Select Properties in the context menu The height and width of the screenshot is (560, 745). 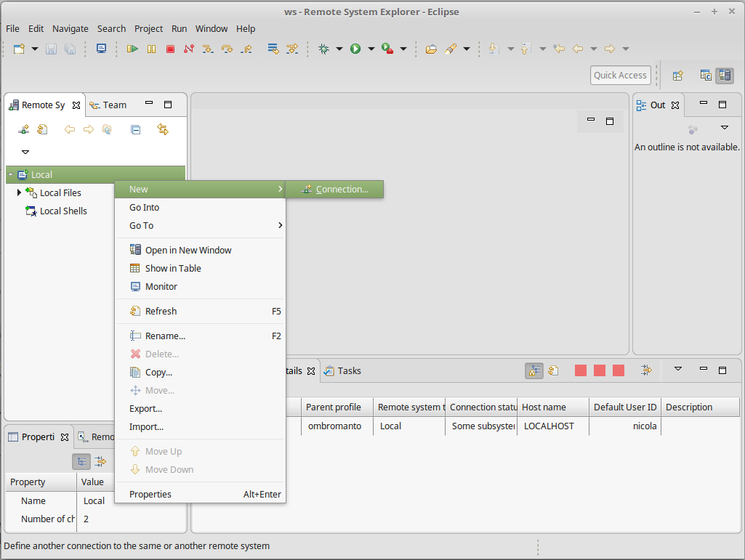tap(200, 494)
